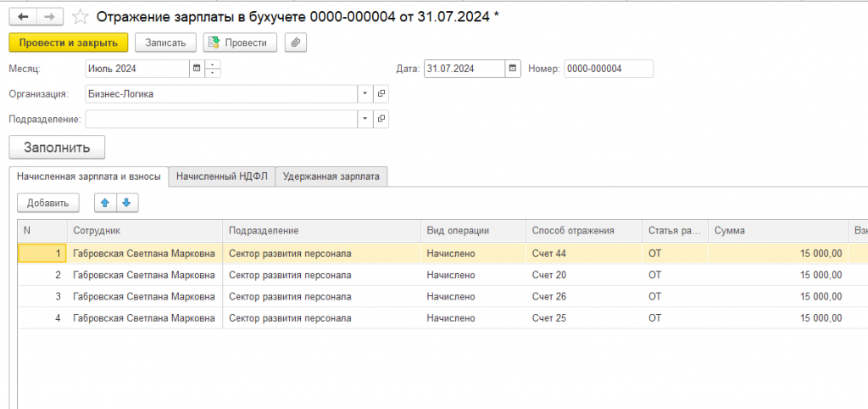Open the Подразделение record with the open icon

[381, 119]
